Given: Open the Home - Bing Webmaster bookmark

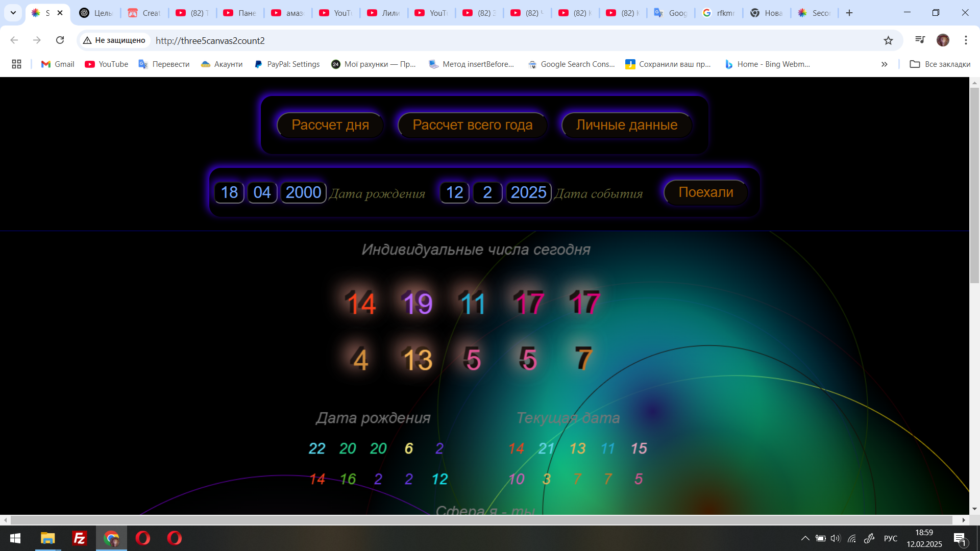Looking at the screenshot, I should [x=767, y=64].
